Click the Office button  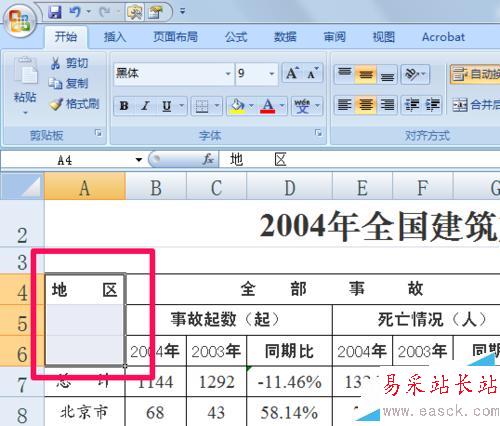coord(19,22)
